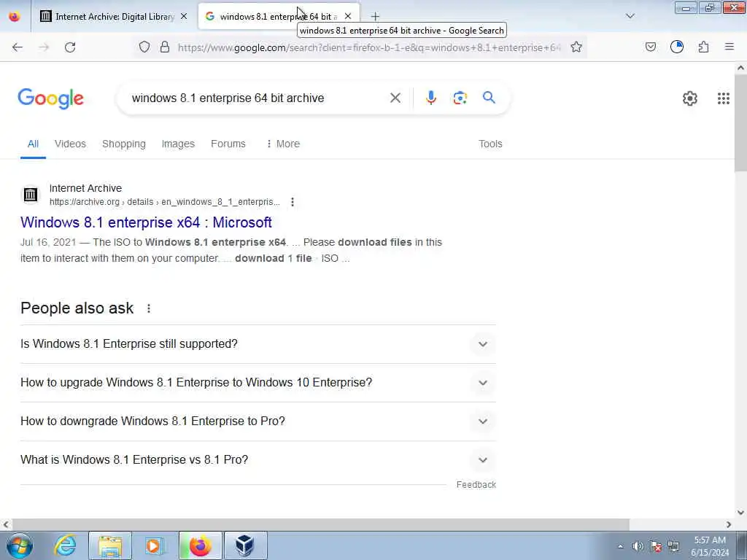Open Firefox hamburger application menu
This screenshot has height=560, width=747.
[729, 47]
